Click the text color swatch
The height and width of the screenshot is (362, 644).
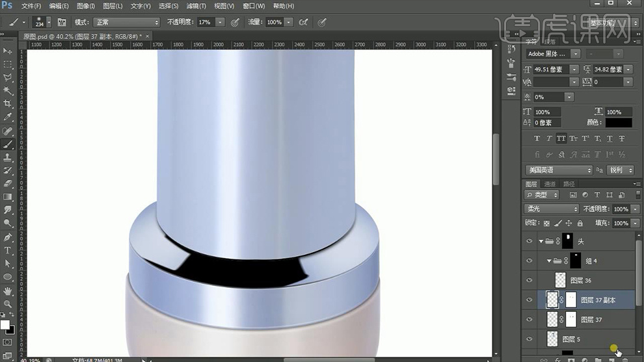pyautogui.click(x=618, y=123)
